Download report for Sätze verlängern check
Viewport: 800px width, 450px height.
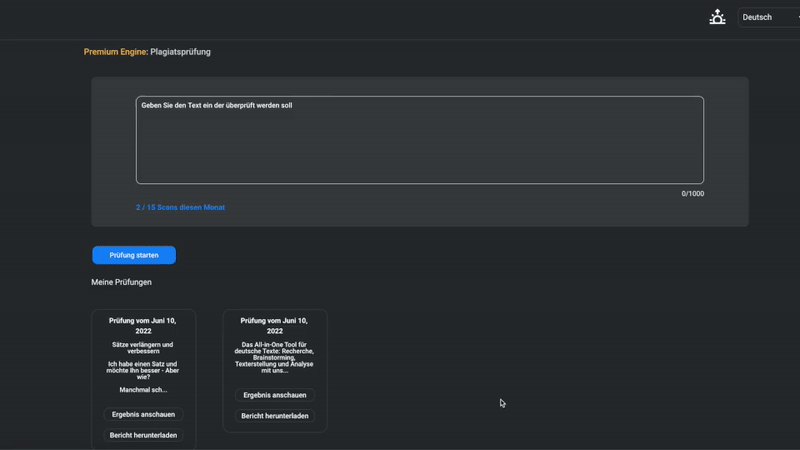pyautogui.click(x=143, y=435)
